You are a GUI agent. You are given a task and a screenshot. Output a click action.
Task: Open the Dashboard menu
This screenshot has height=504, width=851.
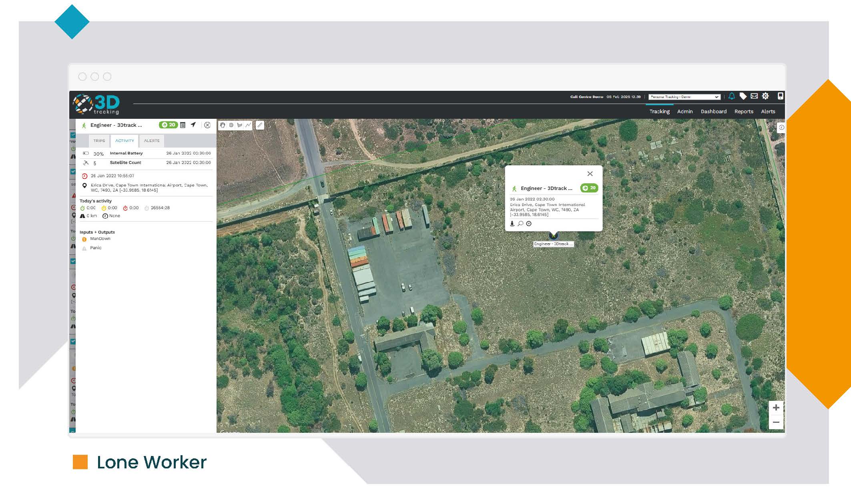pyautogui.click(x=713, y=112)
